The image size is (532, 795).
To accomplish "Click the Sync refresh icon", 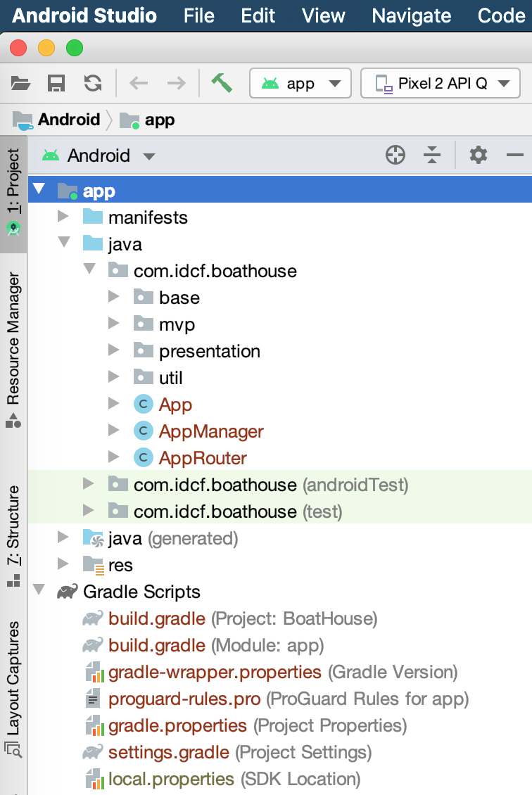I will coord(92,84).
